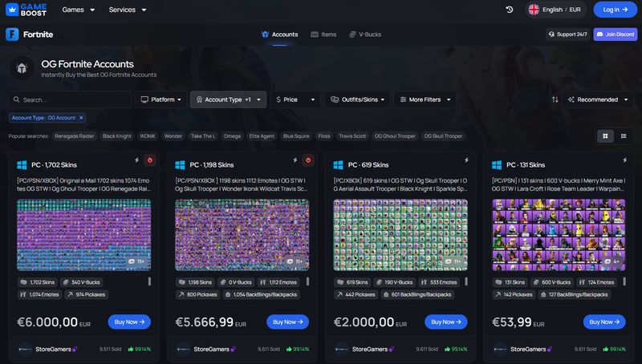Switch to list view layout
The width and height of the screenshot is (642, 364).
point(624,135)
